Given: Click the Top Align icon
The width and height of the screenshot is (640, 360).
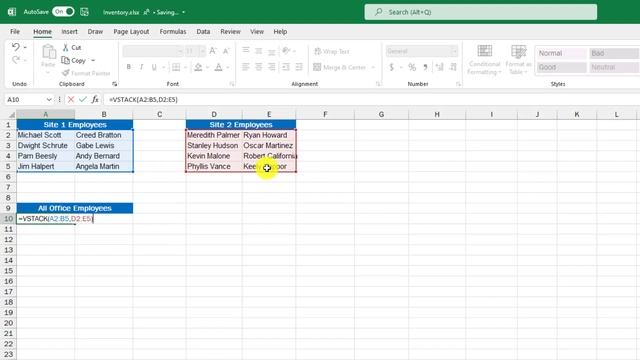Looking at the screenshot, I should point(246,51).
